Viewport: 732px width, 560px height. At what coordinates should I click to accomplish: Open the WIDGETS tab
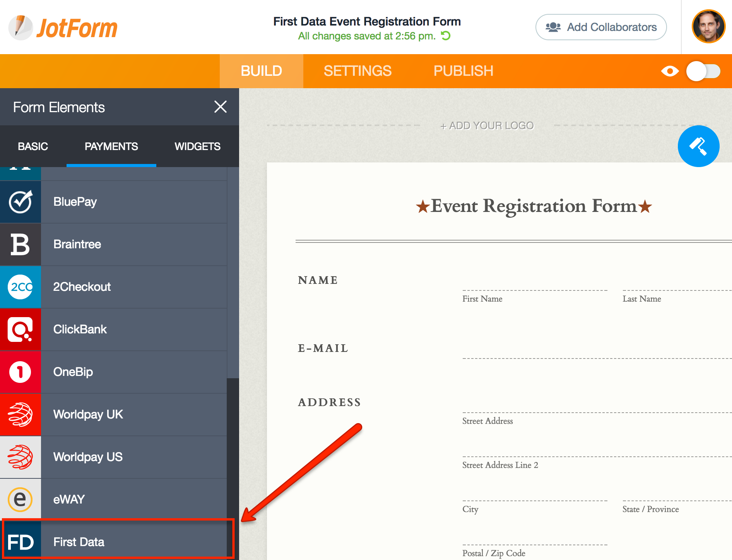click(197, 146)
